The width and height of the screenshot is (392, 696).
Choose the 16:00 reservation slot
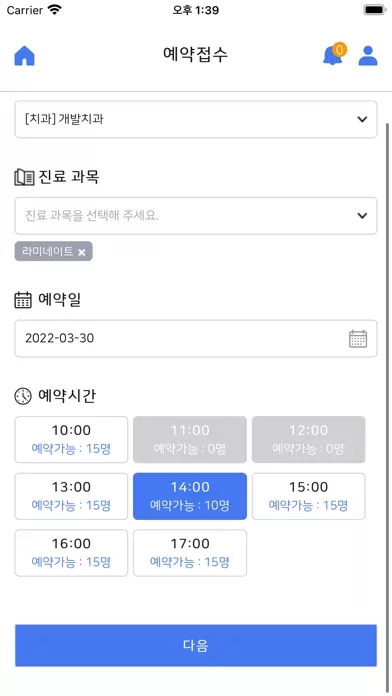click(71, 553)
